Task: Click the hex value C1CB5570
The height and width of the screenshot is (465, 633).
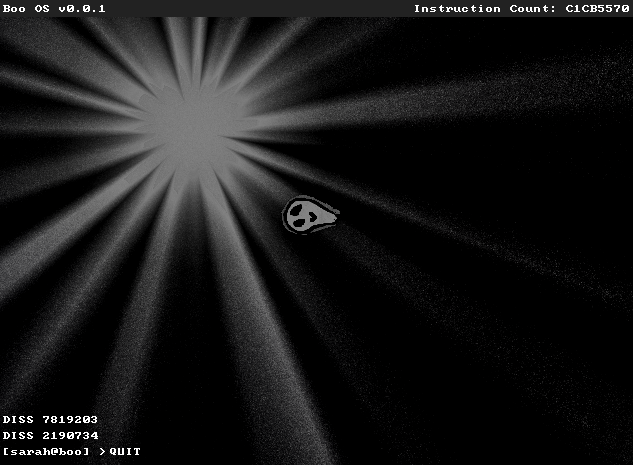Action: pos(597,8)
